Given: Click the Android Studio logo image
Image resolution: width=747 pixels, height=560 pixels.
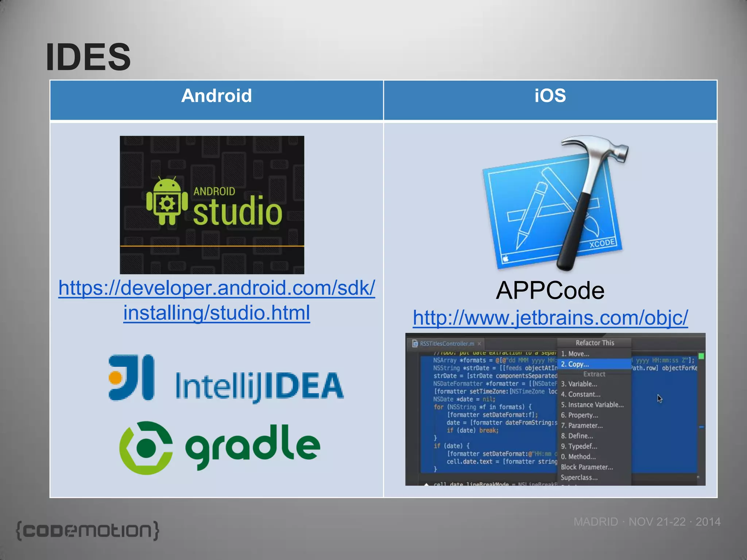Looking at the screenshot, I should coord(212,205).
